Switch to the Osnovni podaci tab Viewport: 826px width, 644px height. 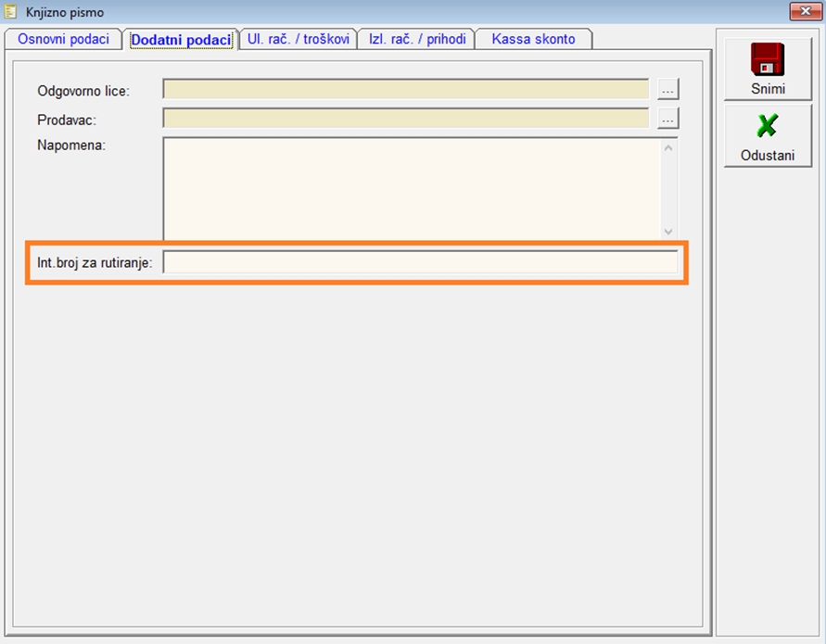pos(63,39)
